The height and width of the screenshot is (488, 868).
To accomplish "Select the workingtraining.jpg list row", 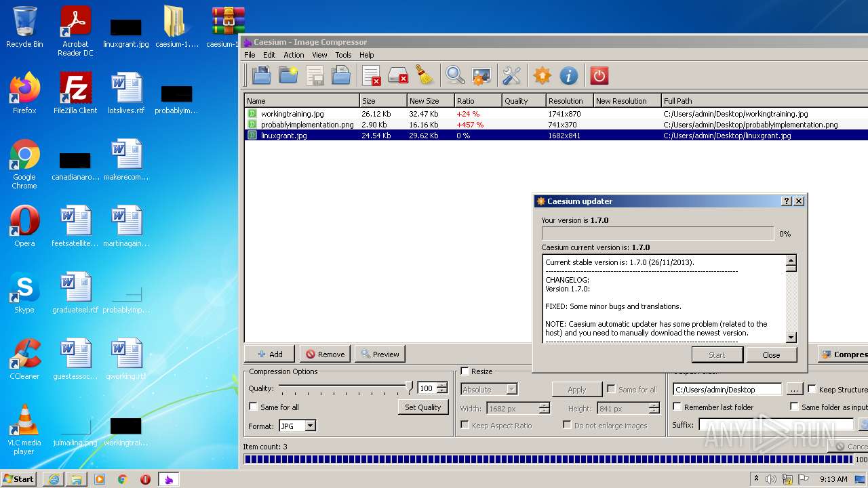I will click(556, 114).
